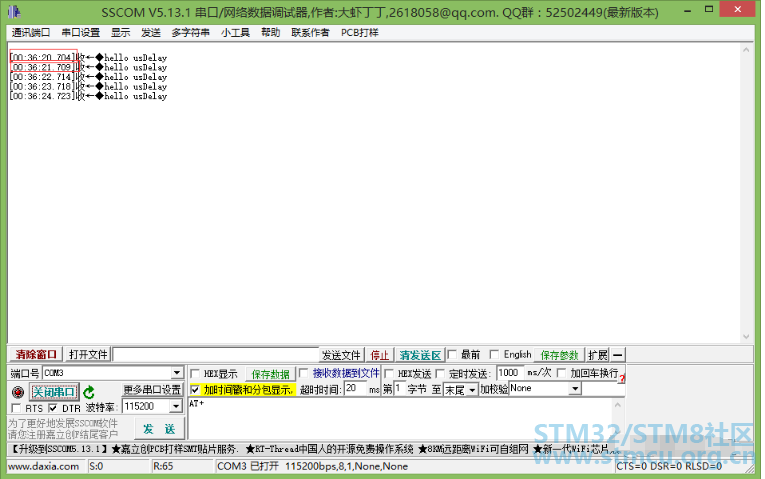The image size is (765, 479).
Task: Click the 00:36:22.714 log line
Action: click(88, 77)
